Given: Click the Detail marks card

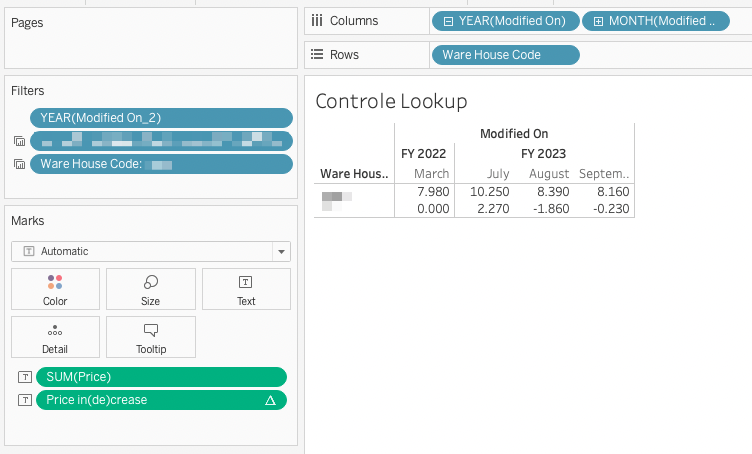Looking at the screenshot, I should pos(55,337).
